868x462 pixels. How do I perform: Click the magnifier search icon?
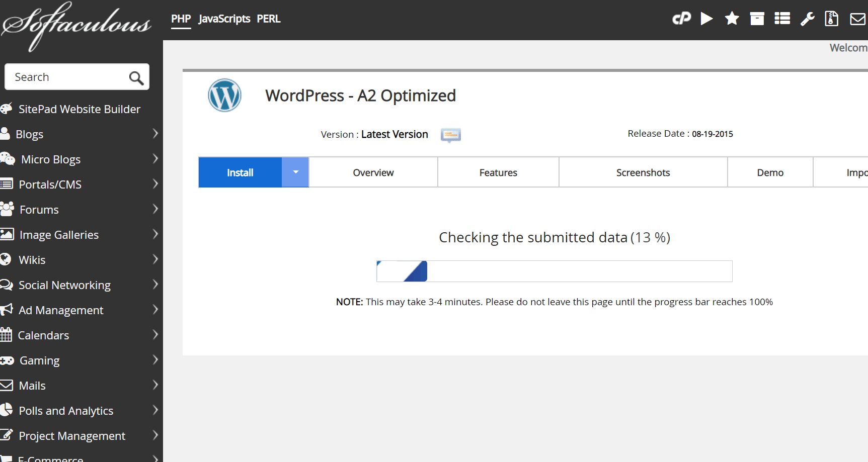pyautogui.click(x=136, y=77)
